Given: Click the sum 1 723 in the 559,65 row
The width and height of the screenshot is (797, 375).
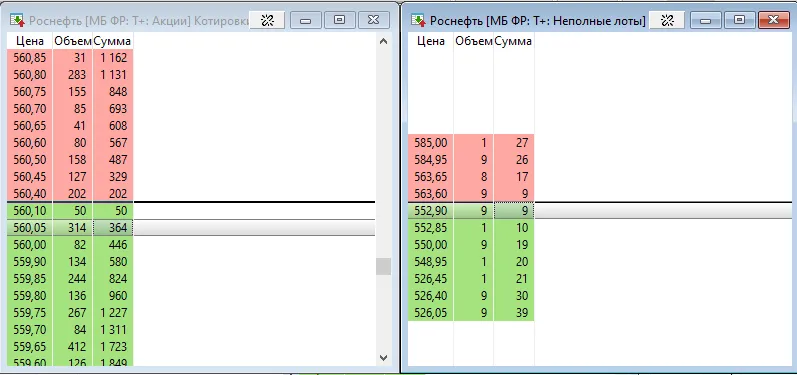Looking at the screenshot, I should (113, 347).
